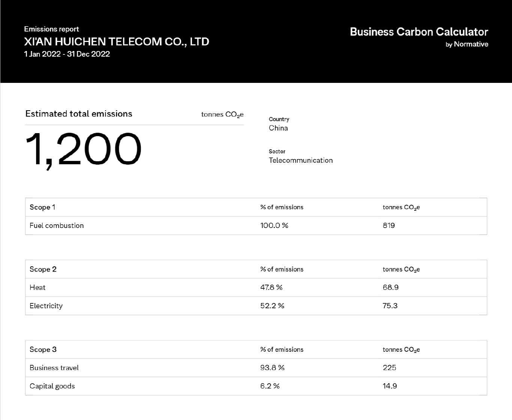Click the Heat row label

38,288
